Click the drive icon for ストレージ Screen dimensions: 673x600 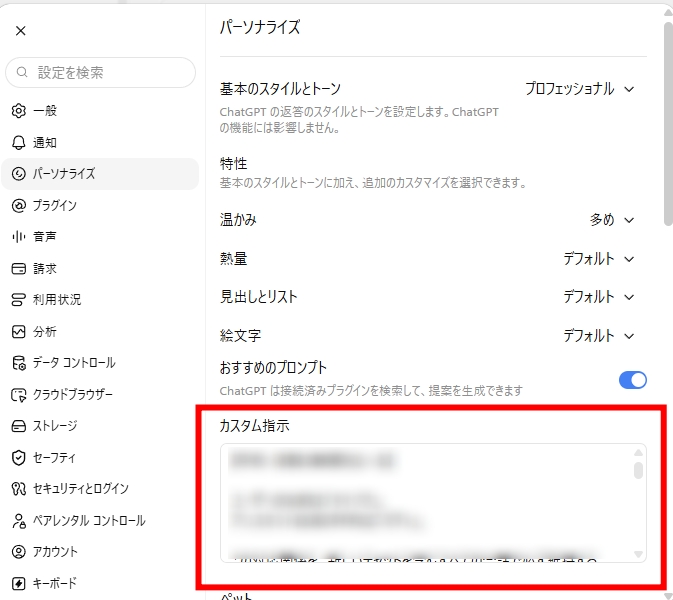coord(18,426)
